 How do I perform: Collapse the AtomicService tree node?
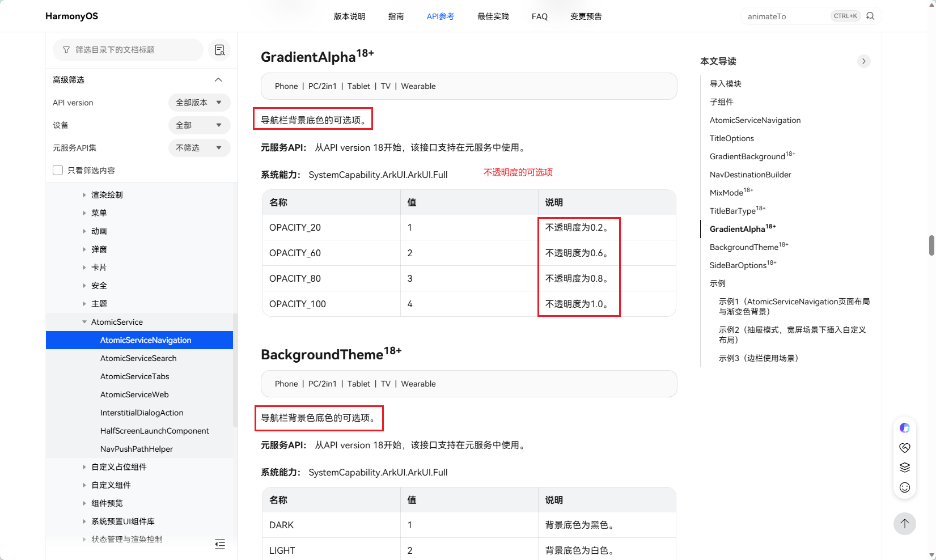(x=84, y=322)
